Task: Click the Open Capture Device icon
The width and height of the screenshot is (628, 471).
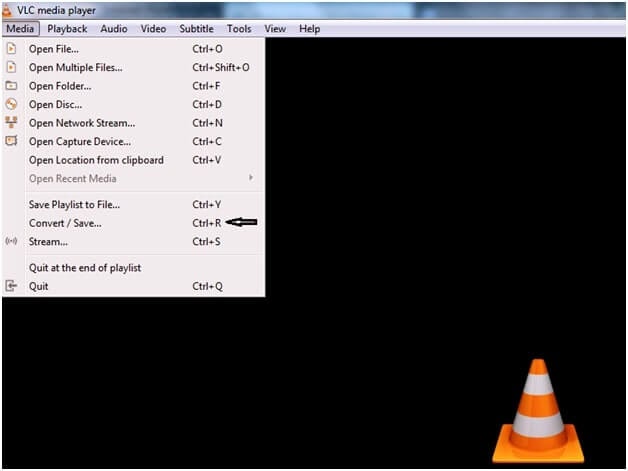Action: (11, 141)
